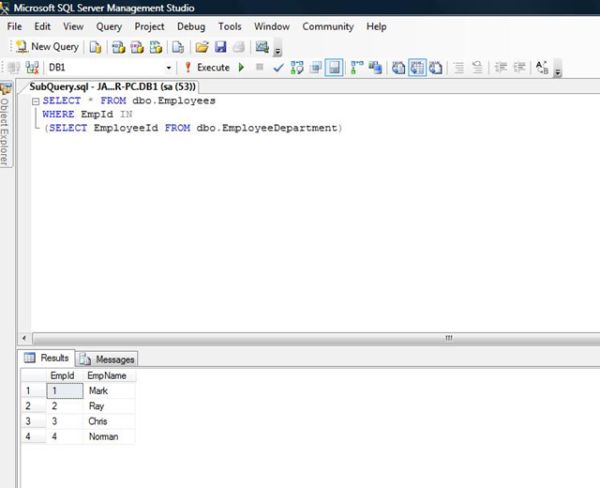Select Results to File output mode

[436, 68]
